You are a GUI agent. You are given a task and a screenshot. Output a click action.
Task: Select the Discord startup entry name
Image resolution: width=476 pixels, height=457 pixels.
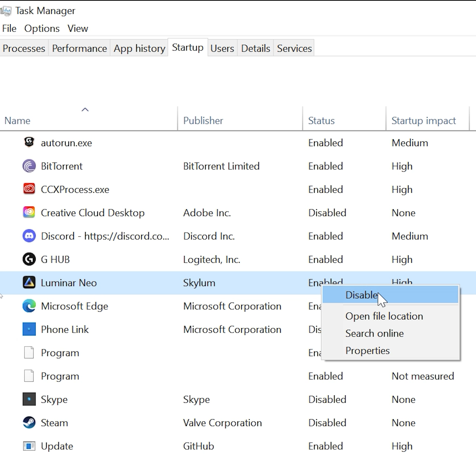[105, 236]
